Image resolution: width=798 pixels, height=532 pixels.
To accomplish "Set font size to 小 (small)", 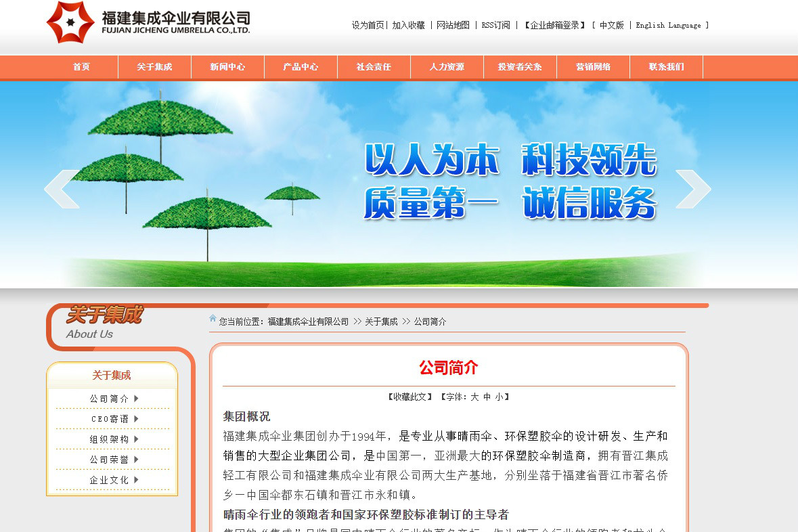I will pyautogui.click(x=499, y=397).
